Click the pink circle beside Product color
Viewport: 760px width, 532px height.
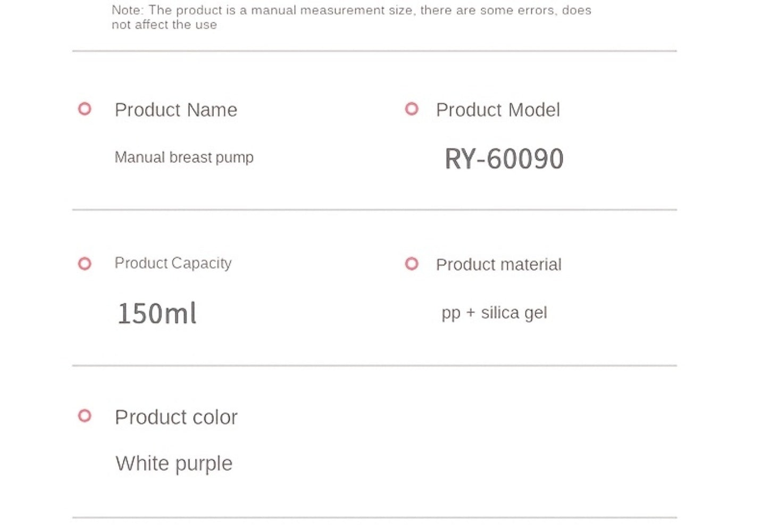[x=85, y=415]
